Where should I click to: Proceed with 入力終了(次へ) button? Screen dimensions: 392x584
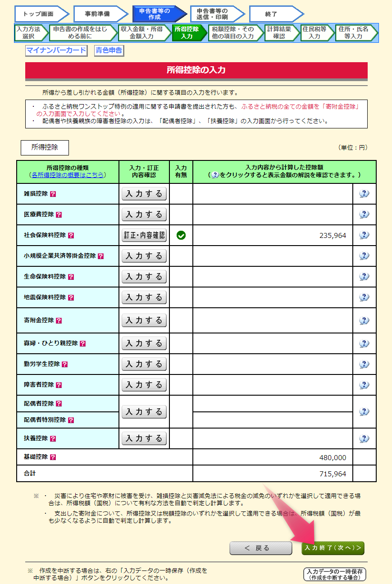(x=333, y=548)
